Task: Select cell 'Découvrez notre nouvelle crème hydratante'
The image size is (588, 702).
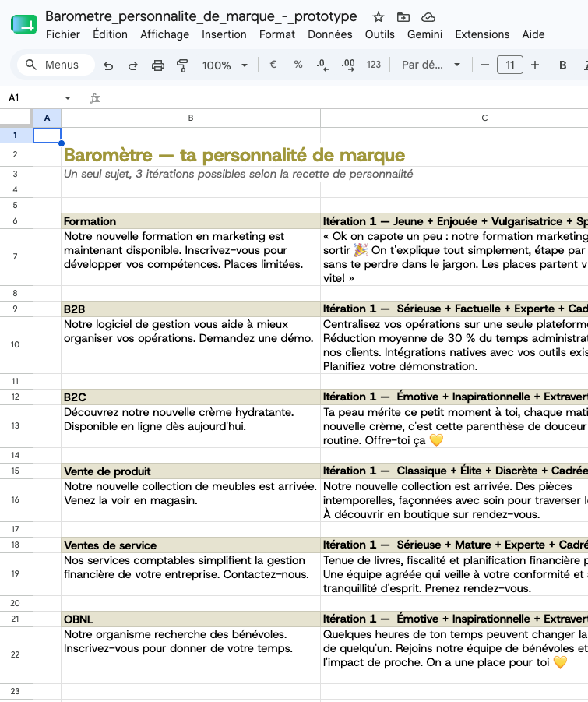Action: pos(191,426)
